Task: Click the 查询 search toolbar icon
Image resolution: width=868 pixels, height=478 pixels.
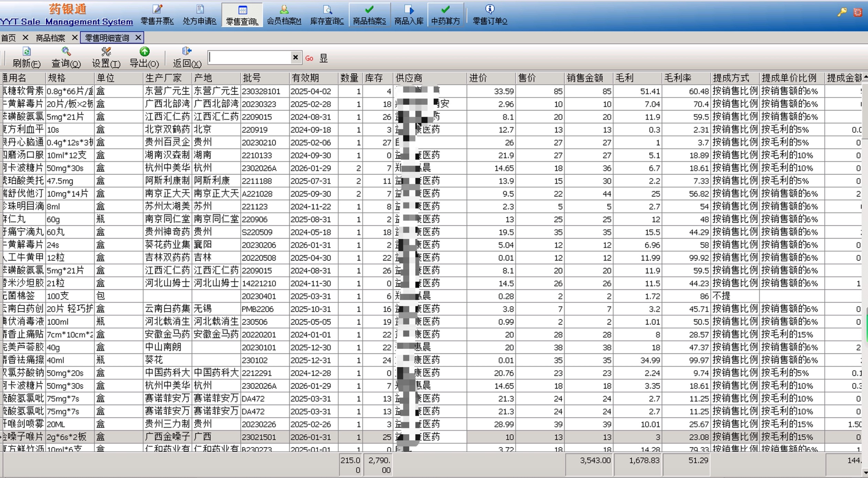Action: pos(66,57)
